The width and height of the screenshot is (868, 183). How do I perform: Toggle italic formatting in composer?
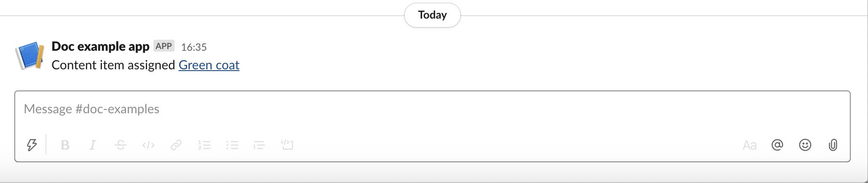pos(92,145)
